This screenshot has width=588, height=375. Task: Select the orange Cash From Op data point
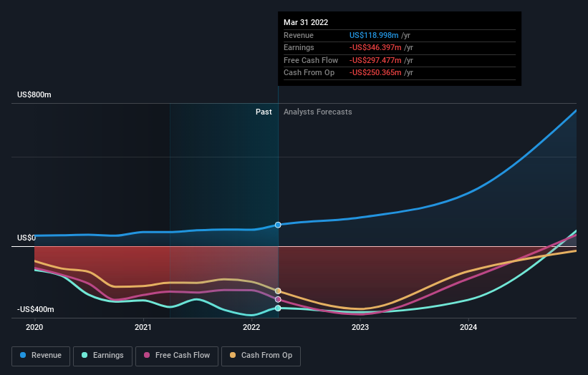point(278,291)
